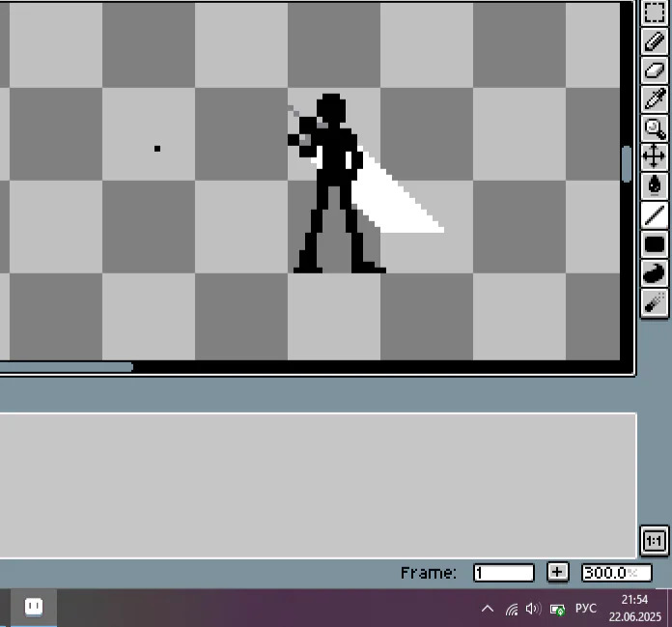Select the Paint Bucket fill tool
This screenshot has height=627, width=672.
tap(655, 186)
